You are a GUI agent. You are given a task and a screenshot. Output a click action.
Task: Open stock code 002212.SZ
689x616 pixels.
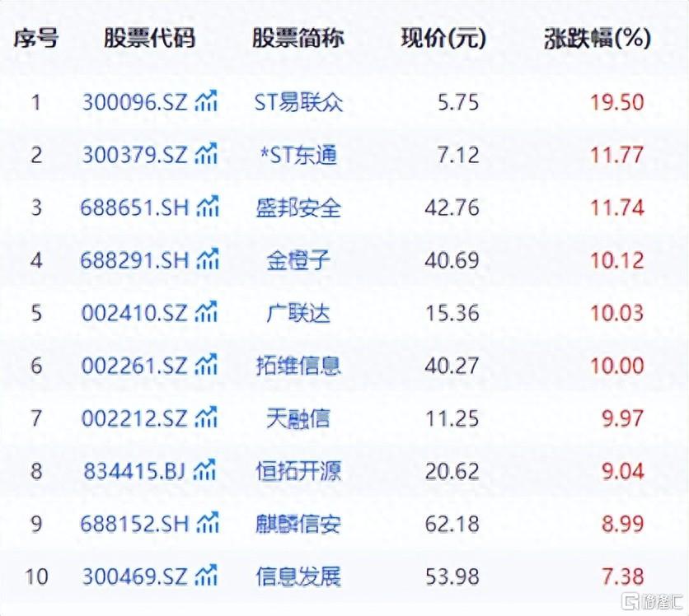(x=134, y=418)
